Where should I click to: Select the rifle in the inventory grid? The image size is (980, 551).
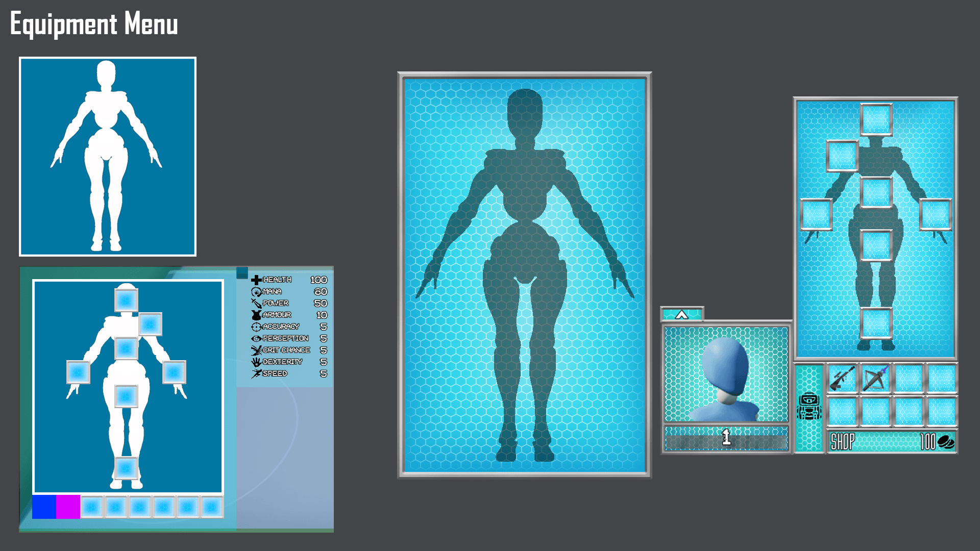842,379
